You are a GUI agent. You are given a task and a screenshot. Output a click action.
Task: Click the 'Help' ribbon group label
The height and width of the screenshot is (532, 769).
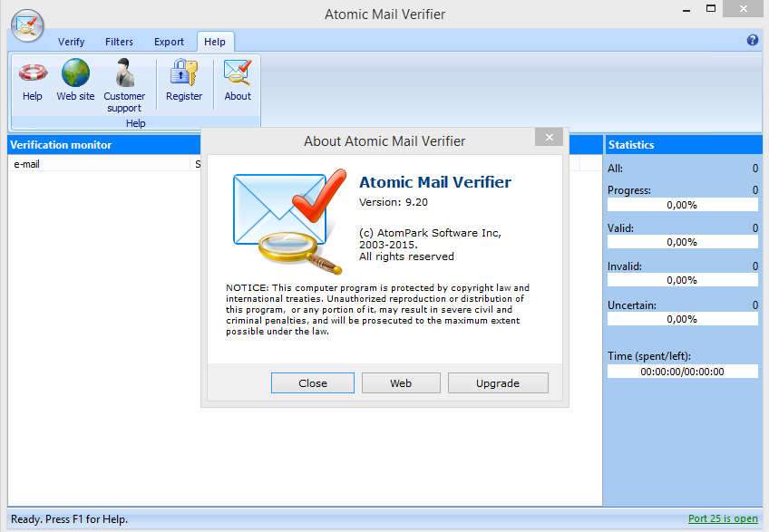[x=135, y=123]
